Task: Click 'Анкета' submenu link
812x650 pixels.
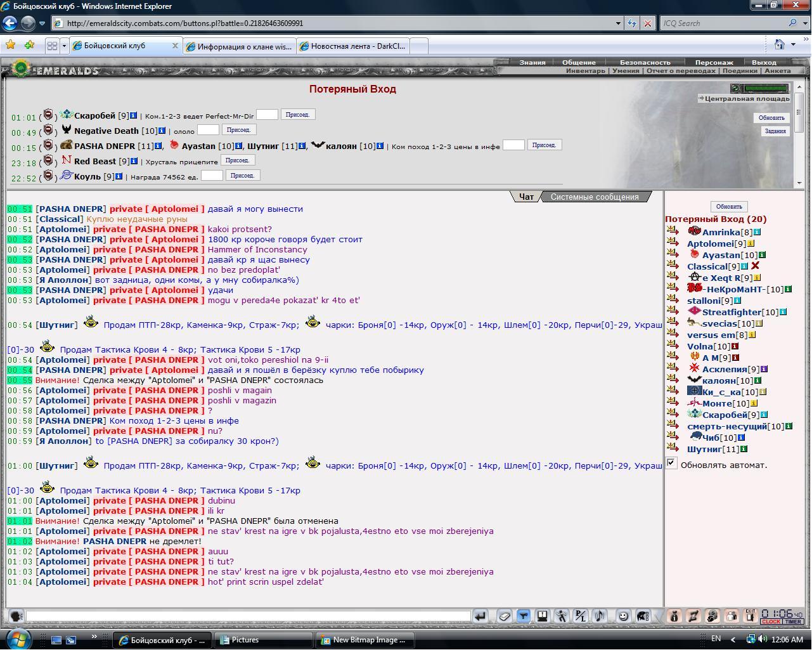Action: pyautogui.click(x=777, y=70)
